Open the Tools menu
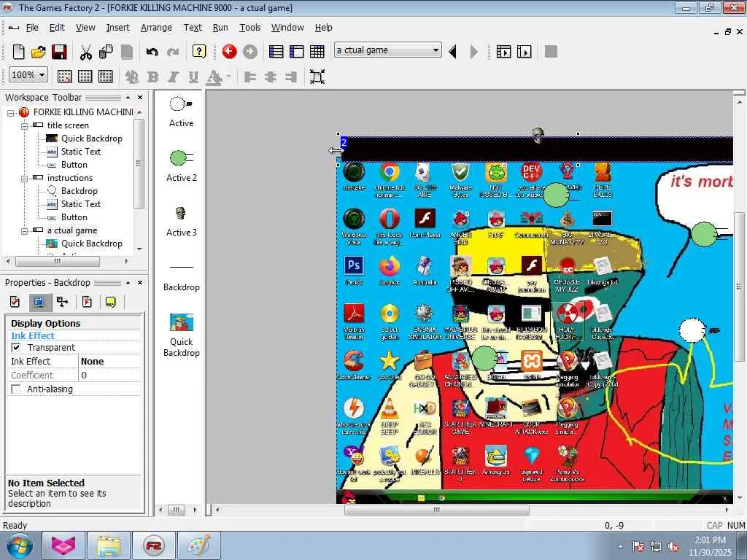This screenshot has width=747, height=560. pos(249,28)
